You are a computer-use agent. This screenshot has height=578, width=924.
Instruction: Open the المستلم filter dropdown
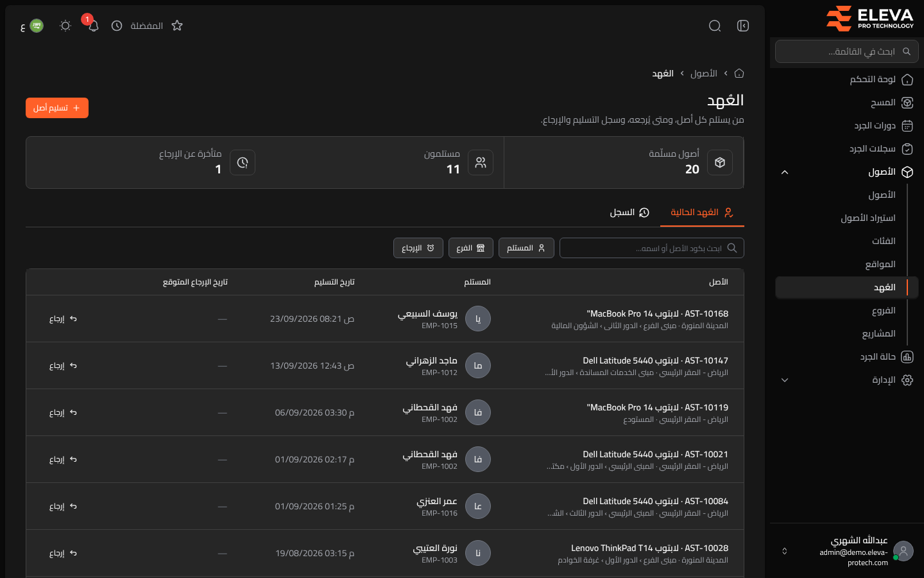coord(526,248)
